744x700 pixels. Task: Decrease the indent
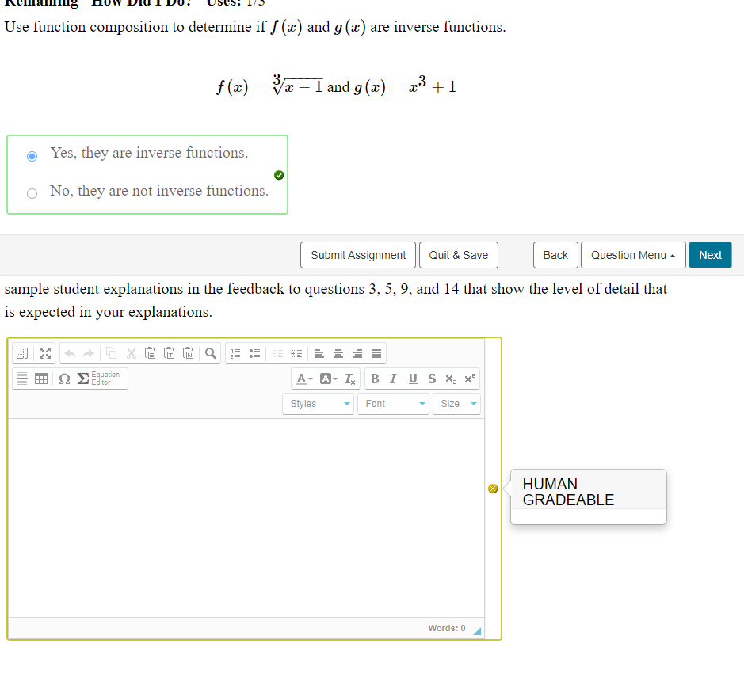[277, 353]
